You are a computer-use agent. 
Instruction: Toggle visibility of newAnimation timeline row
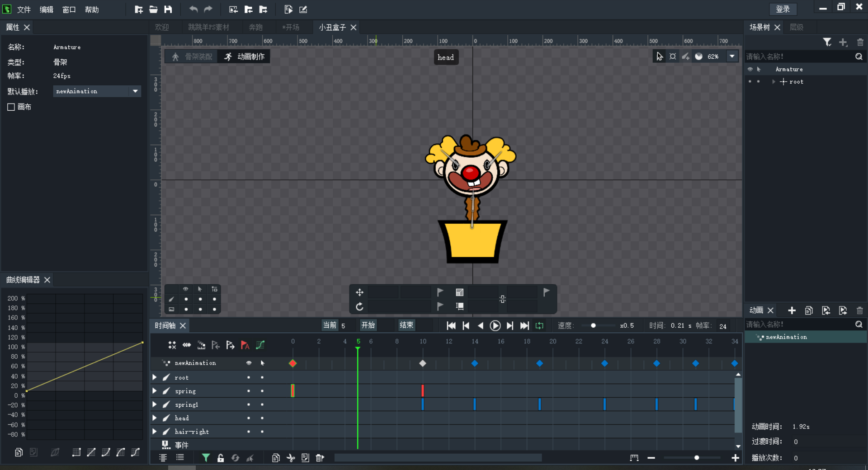pyautogui.click(x=249, y=363)
